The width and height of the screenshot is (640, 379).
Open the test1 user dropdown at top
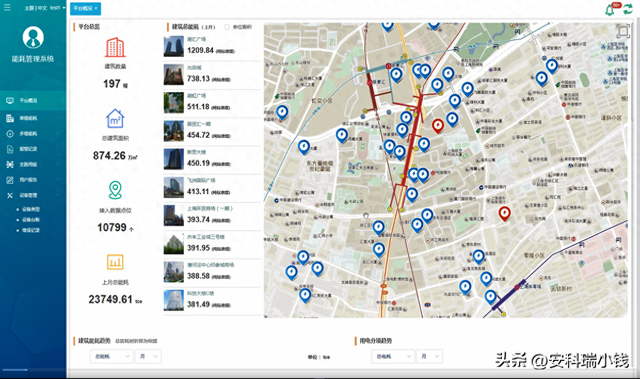(x=58, y=8)
